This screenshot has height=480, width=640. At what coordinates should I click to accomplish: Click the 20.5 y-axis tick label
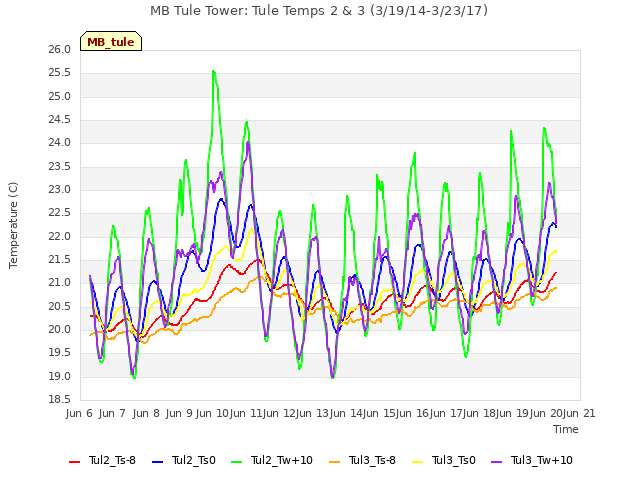60,307
